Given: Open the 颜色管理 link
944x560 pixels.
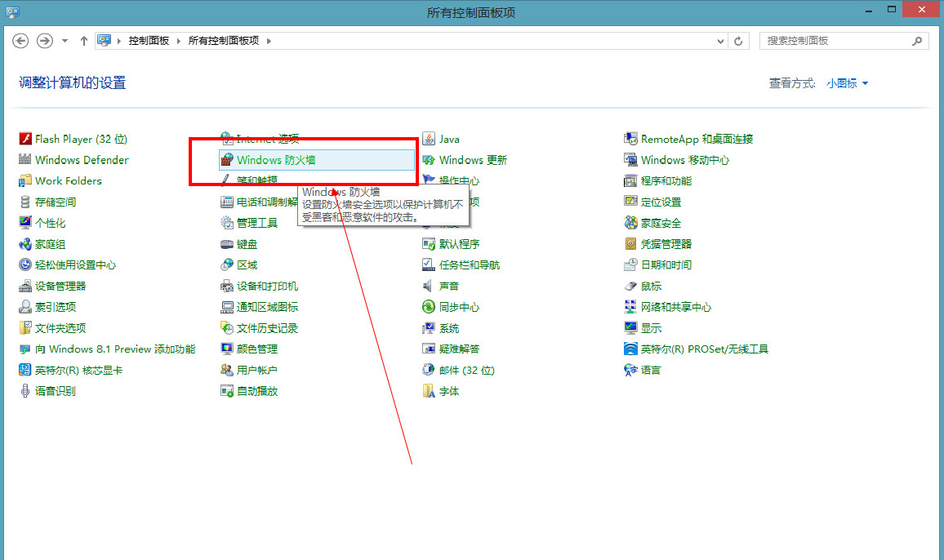Looking at the screenshot, I should (257, 349).
